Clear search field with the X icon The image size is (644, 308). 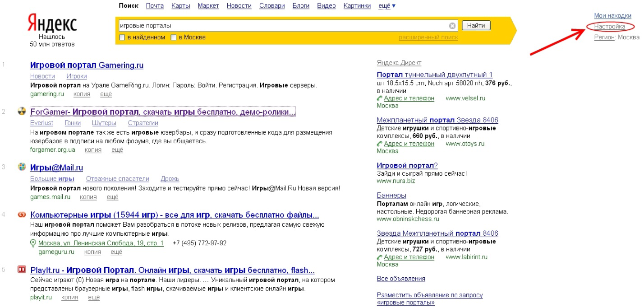(x=452, y=26)
